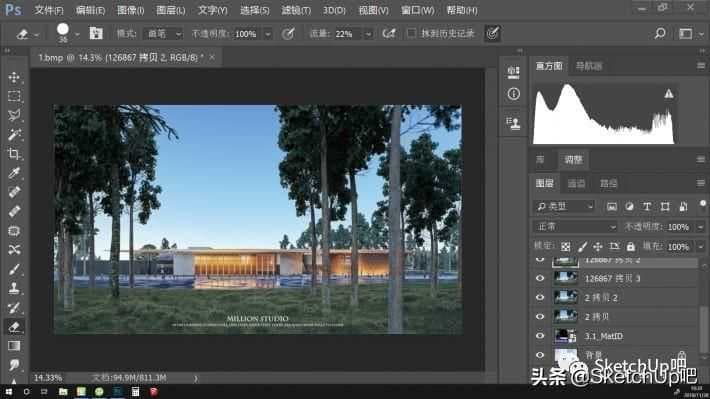The height and width of the screenshot is (399, 710).
Task: Open the search magnifier icon
Action: click(660, 33)
